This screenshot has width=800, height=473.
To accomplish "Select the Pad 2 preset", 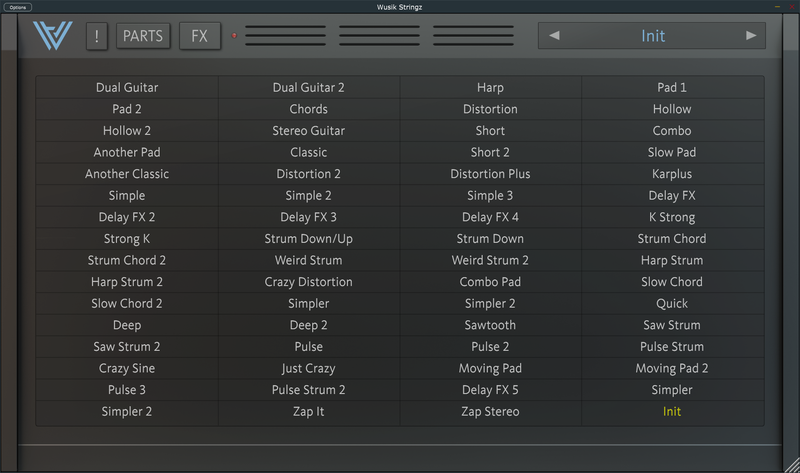I will [x=127, y=109].
